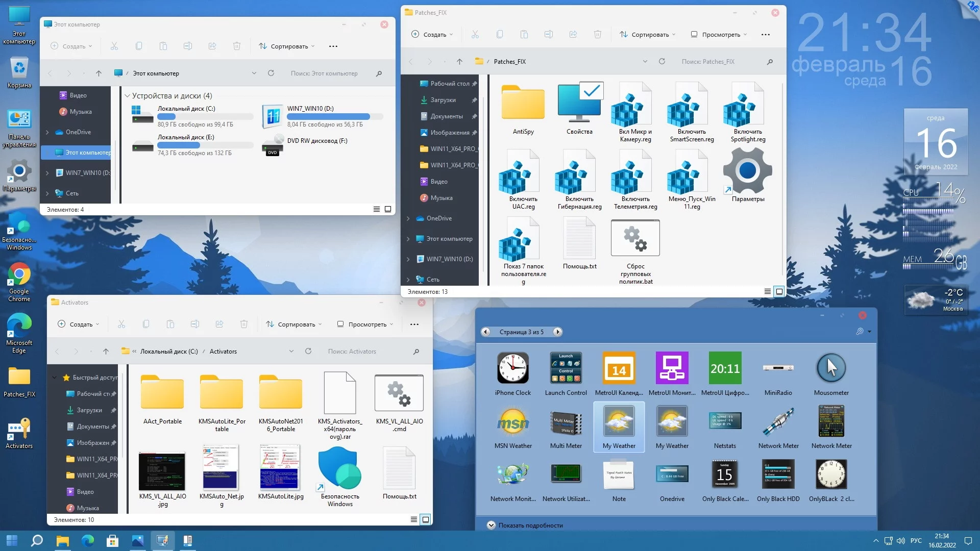
Task: Select Загрузки in Patches_FIX sidebar
Action: point(442,100)
